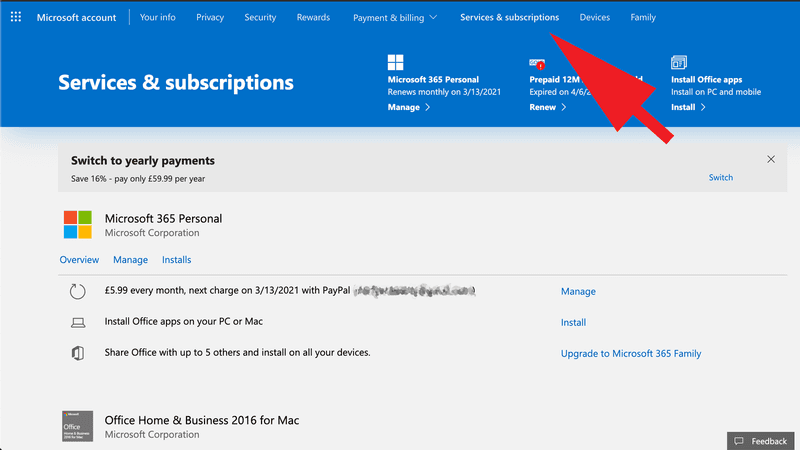Select Services & subscriptions in the nav bar
This screenshot has height=450, width=800.
pos(510,17)
